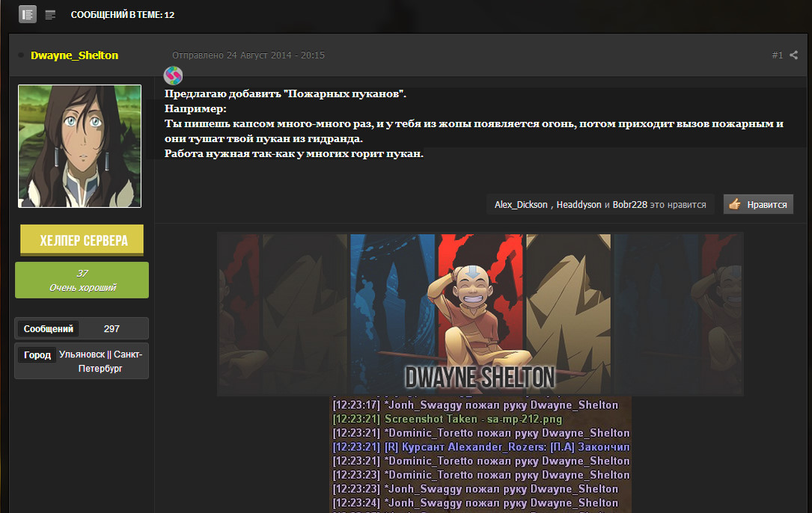
Task: Like the post with the Нравится button
Action: click(x=758, y=204)
